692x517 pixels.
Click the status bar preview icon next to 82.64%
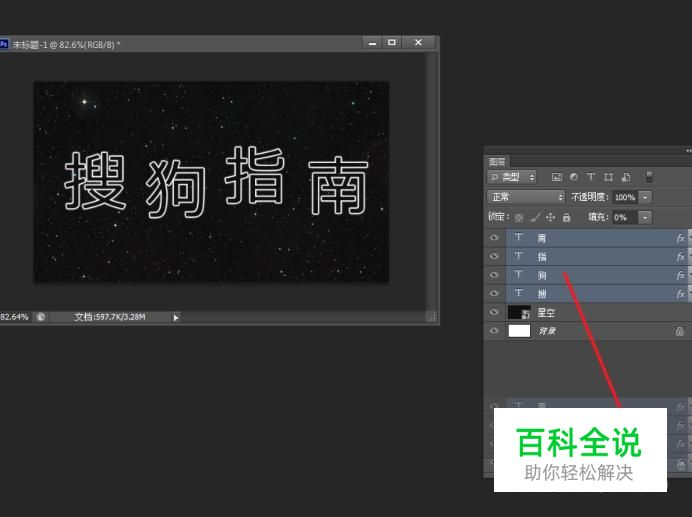pos(41,317)
